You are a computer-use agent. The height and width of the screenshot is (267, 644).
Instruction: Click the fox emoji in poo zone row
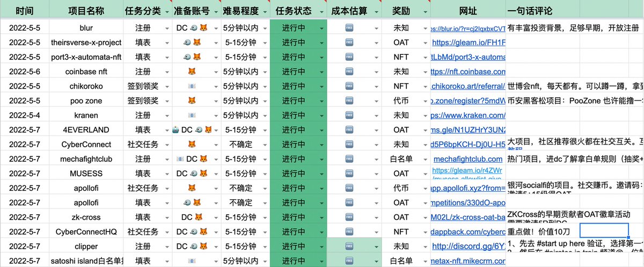pos(192,100)
